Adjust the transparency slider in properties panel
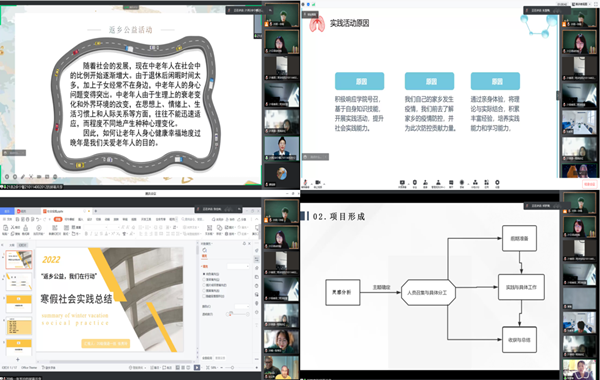The width and height of the screenshot is (600, 380). point(238,314)
